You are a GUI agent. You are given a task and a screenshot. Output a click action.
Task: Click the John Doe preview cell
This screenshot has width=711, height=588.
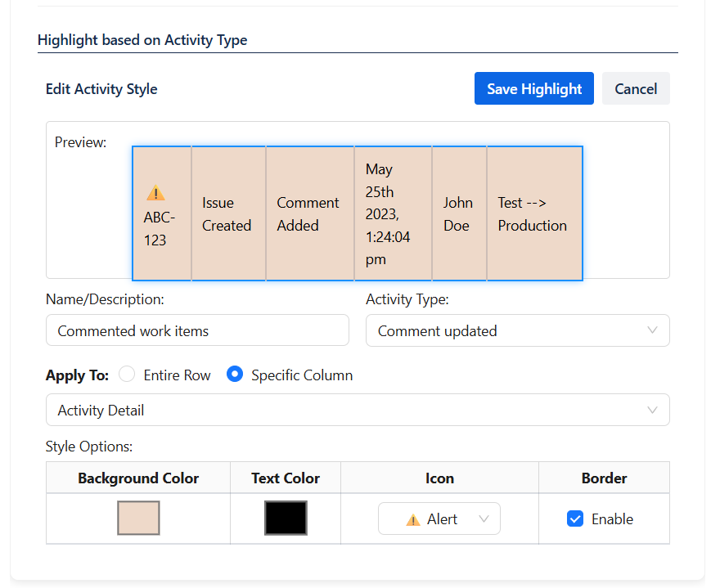[458, 214]
